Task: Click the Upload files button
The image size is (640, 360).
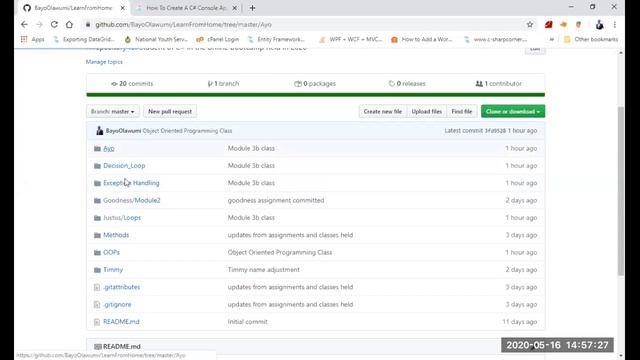Action: (x=427, y=111)
